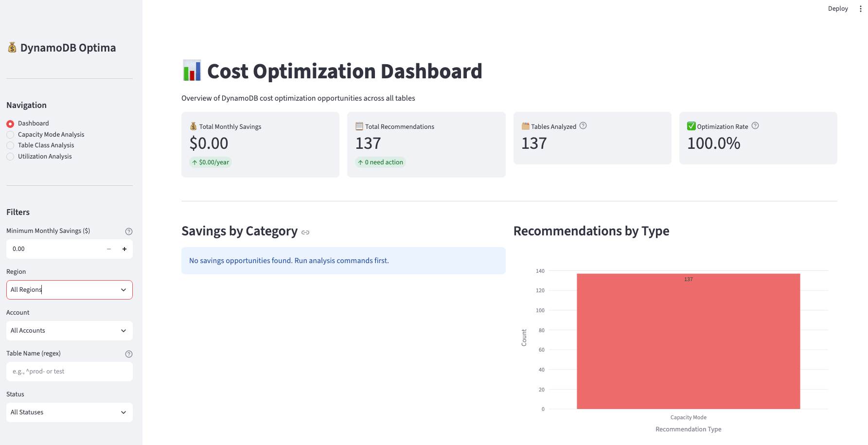Click the Optimization Rate help icon
The image size is (868, 445).
(x=755, y=125)
